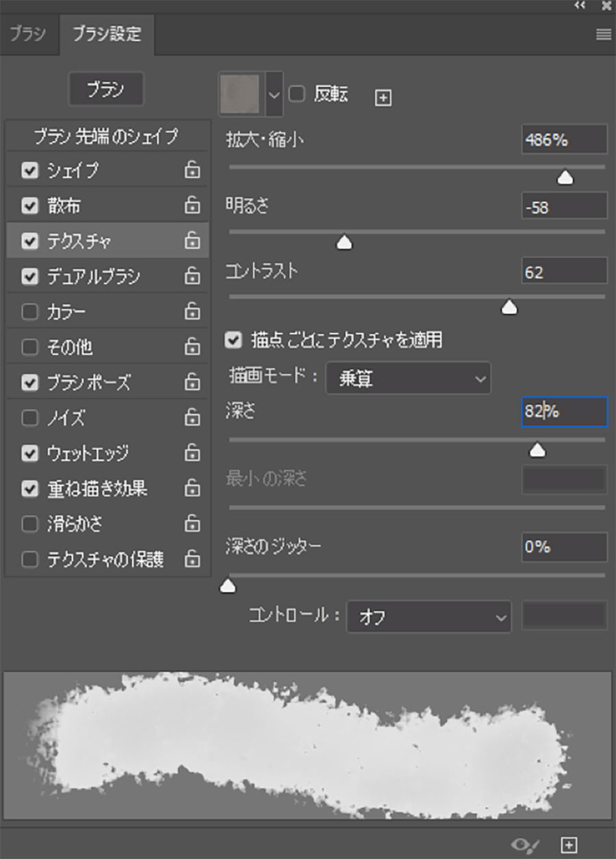This screenshot has height=859, width=616.
Task: Collapse the panel with double-arrow icon
Action: pyautogui.click(x=580, y=5)
